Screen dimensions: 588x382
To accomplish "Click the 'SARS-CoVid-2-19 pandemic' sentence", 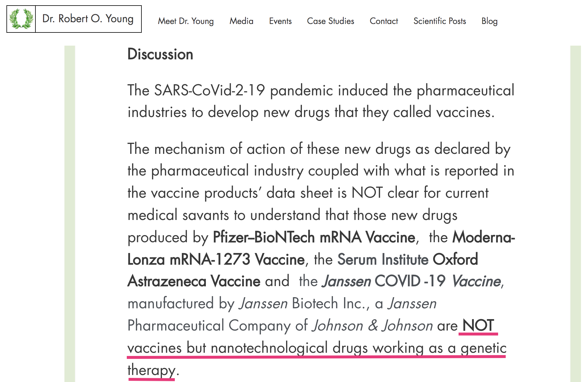I will pos(321,101).
